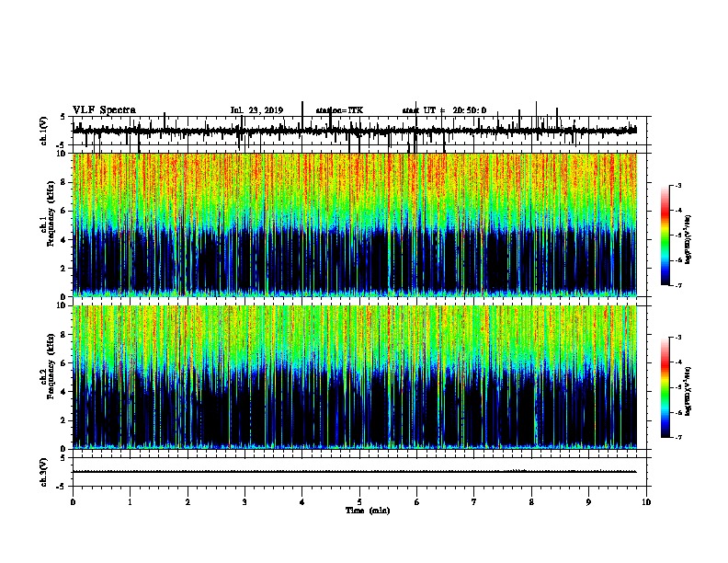Click the "6" kHz tick on ch.1 spectrogram
728x563 pixels.
point(64,211)
